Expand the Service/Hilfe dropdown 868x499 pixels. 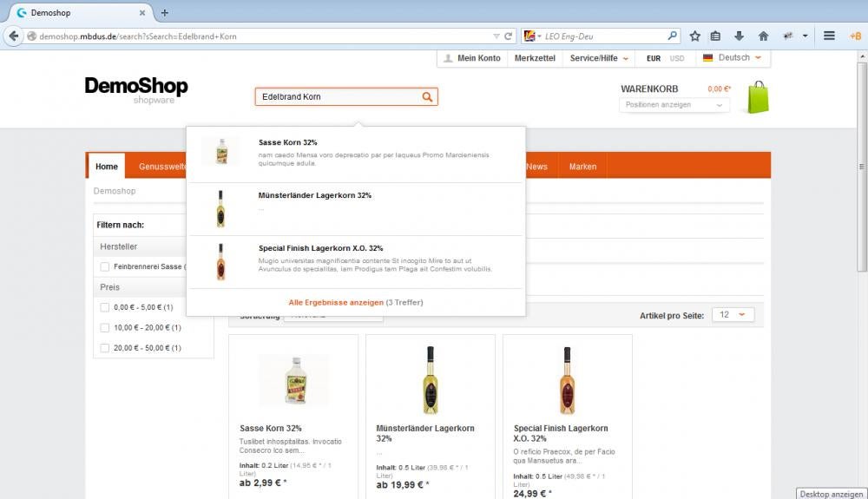599,58
